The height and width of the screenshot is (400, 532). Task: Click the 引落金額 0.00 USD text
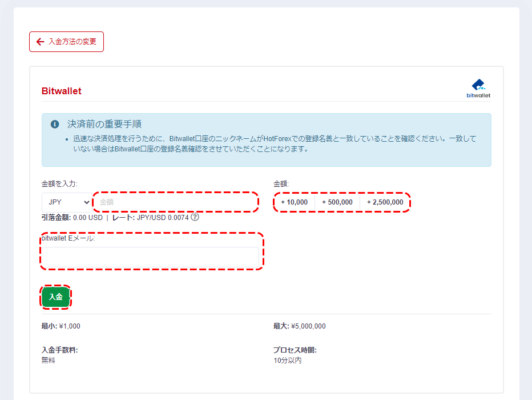tap(72, 218)
